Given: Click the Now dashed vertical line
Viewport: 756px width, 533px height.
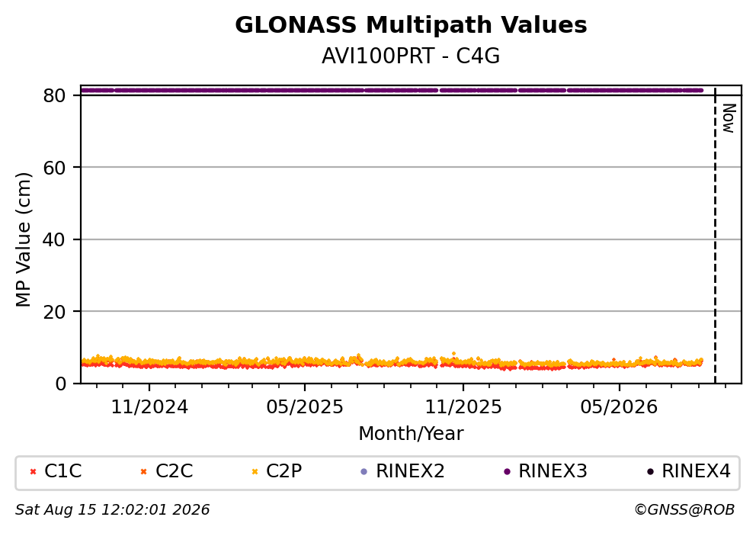Looking at the screenshot, I should (x=715, y=236).
